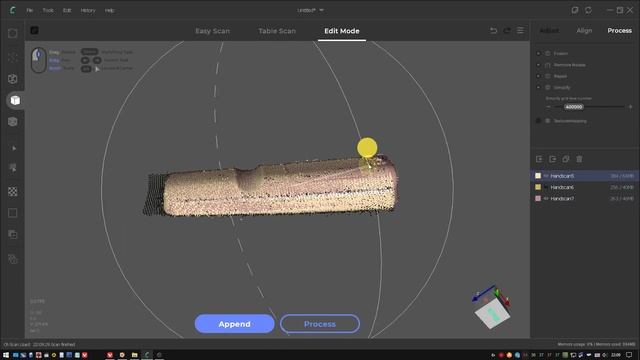Image resolution: width=640 pixels, height=360 pixels.
Task: Click the blue Append button
Action: pyautogui.click(x=235, y=324)
